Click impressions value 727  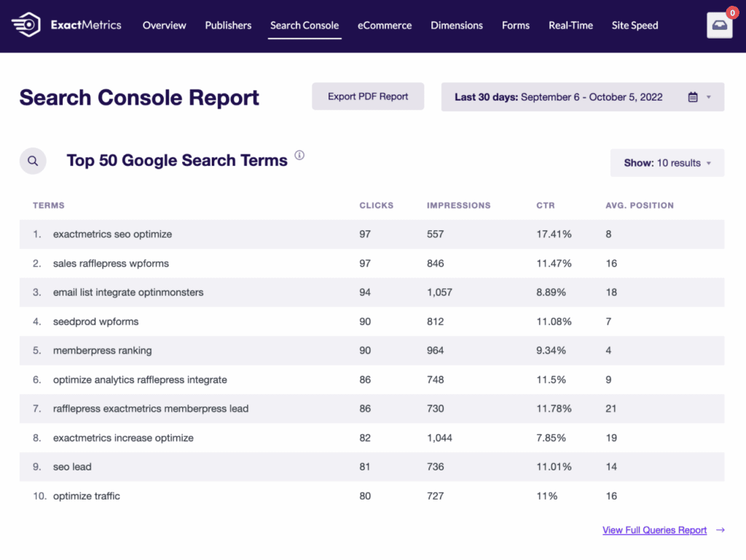[x=436, y=496]
